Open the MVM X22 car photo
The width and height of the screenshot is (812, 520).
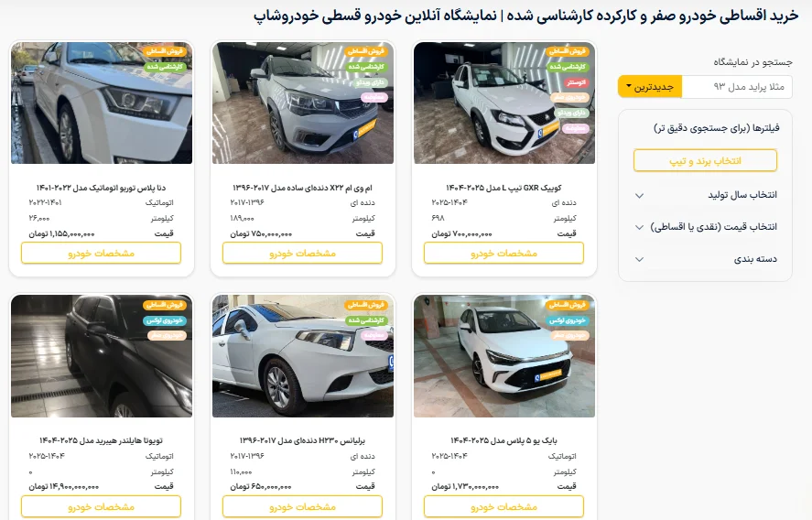pos(303,103)
